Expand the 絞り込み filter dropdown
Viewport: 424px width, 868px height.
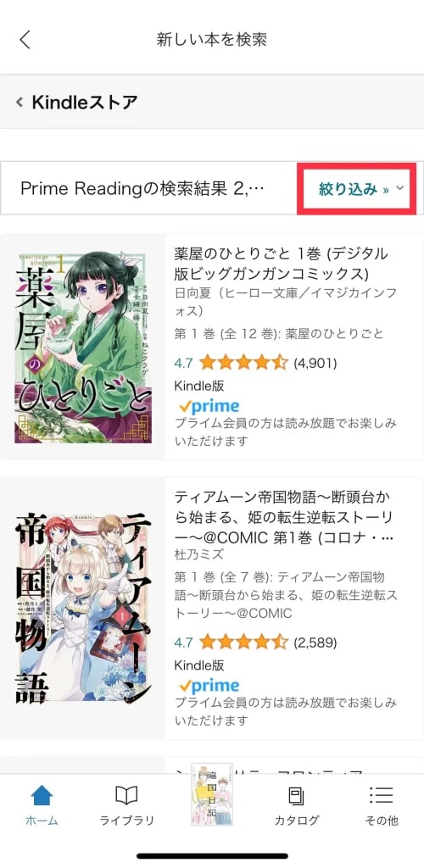(356, 189)
